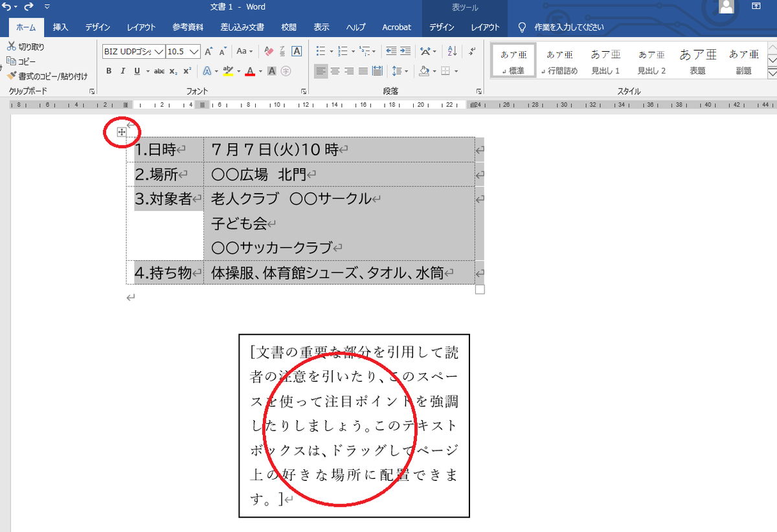Open the 校閲 tab
The image size is (777, 532).
[x=289, y=27]
